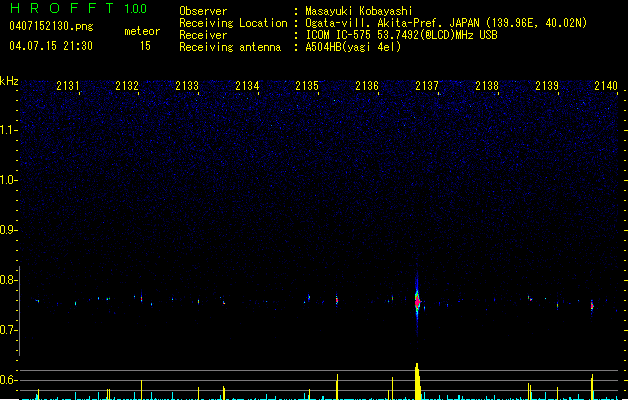
Task: Click the red meteor echo near 2140
Action: [592, 306]
